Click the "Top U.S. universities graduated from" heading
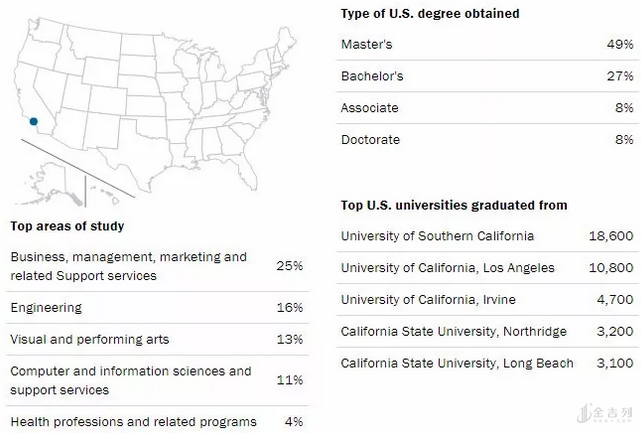The image size is (641, 433). point(454,205)
